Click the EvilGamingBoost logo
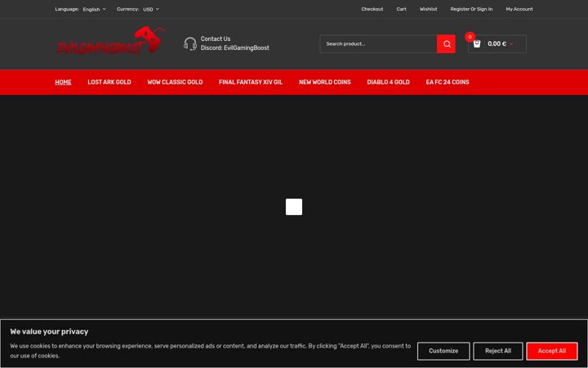Viewport: 588px width, 368px height. click(x=110, y=41)
